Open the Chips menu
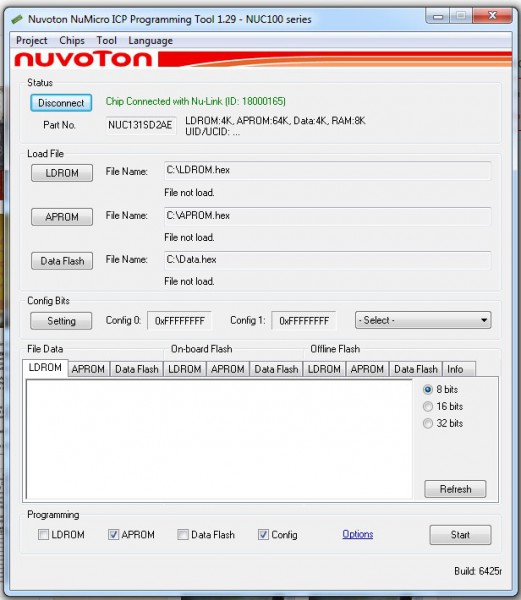 72,40
